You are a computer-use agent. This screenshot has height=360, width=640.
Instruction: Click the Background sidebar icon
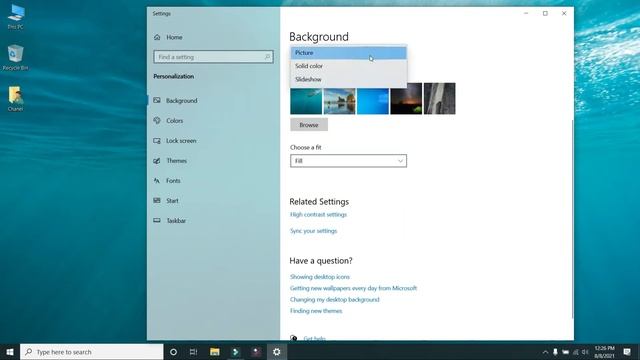[x=157, y=100]
